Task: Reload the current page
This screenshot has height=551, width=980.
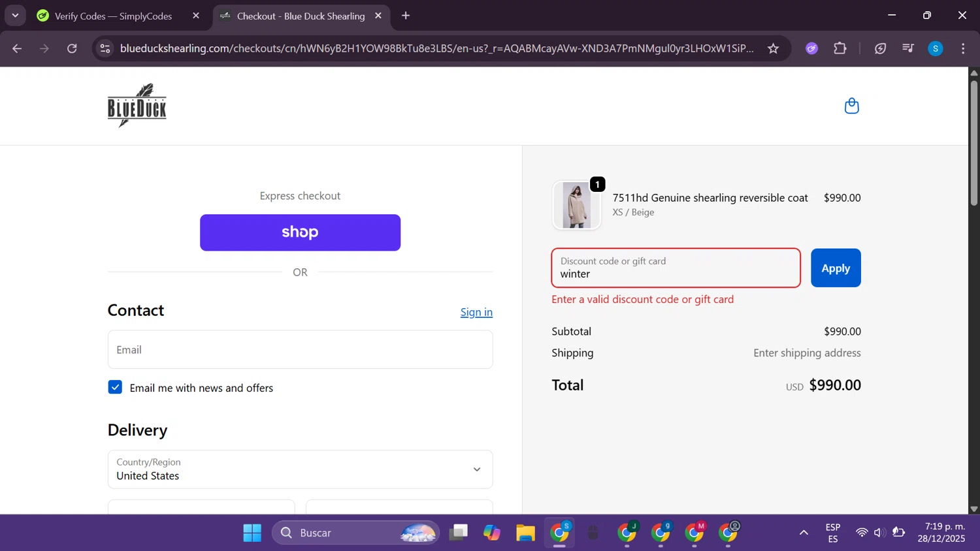Action: pyautogui.click(x=72, y=48)
